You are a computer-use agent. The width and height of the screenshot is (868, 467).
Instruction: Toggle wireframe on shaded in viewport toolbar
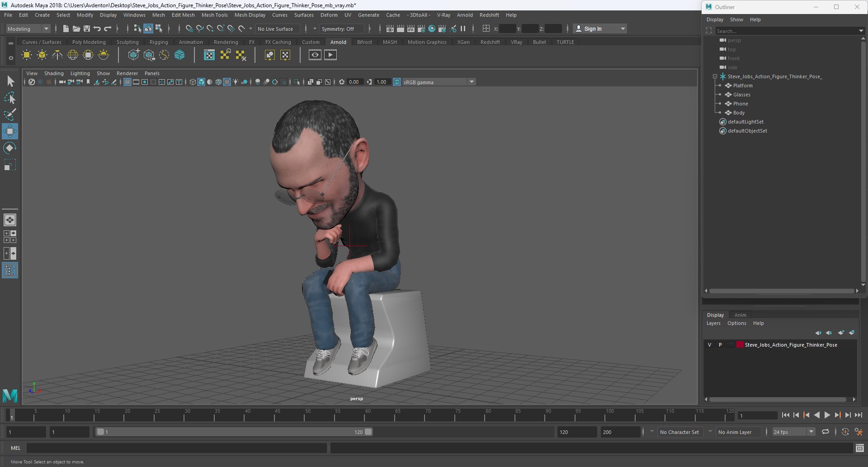click(218, 82)
